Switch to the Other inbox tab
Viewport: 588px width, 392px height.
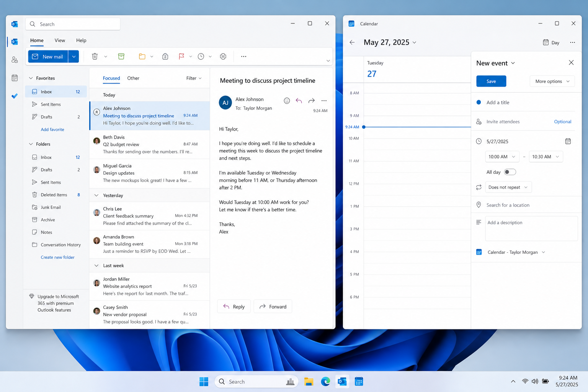point(133,78)
